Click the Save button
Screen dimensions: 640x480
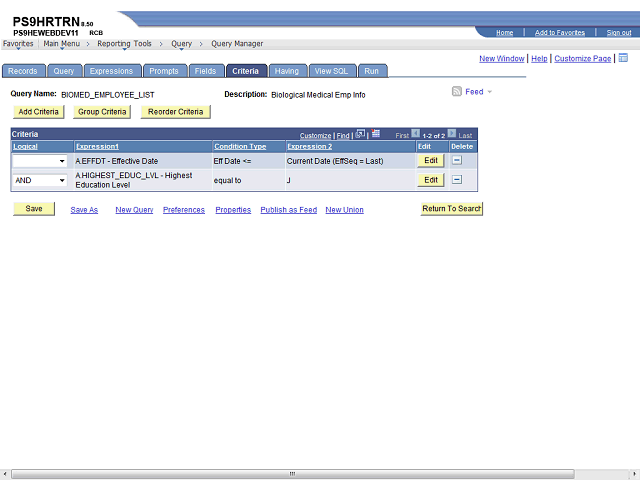pos(34,209)
